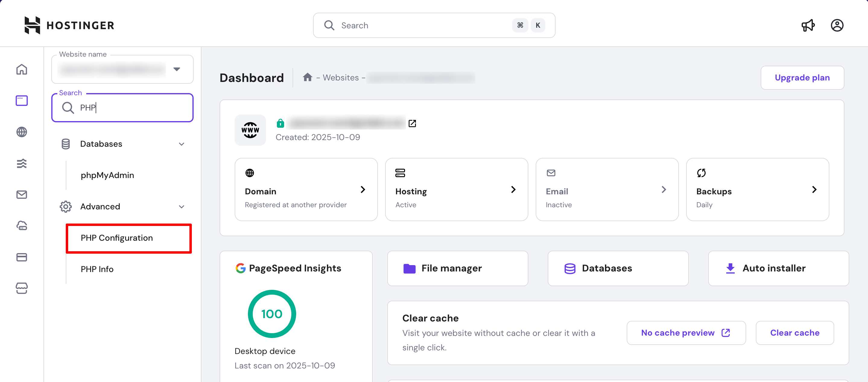Click Websites breadcrumb link
This screenshot has height=382, width=868.
coord(341,78)
